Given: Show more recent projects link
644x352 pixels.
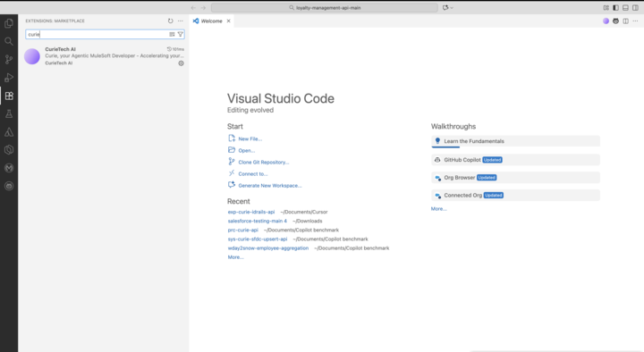Looking at the screenshot, I should pyautogui.click(x=236, y=257).
